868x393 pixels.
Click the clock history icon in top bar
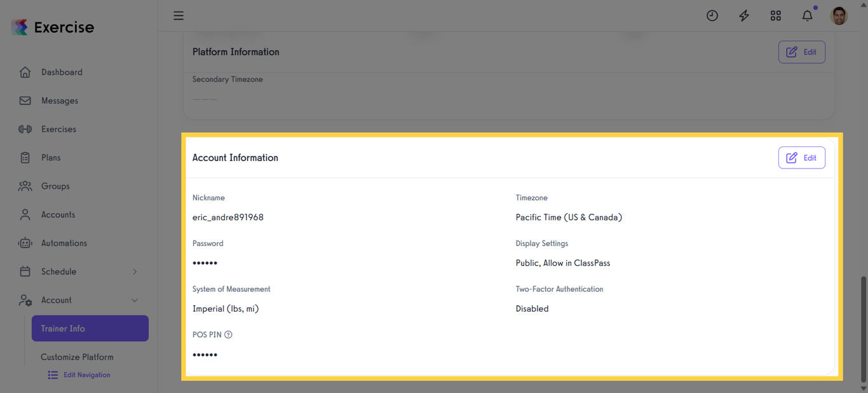(x=712, y=15)
